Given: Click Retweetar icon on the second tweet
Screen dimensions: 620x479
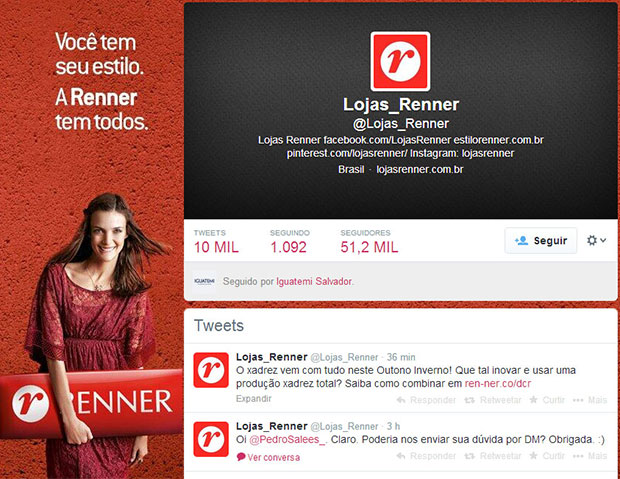Looking at the screenshot, I should click(x=469, y=456).
